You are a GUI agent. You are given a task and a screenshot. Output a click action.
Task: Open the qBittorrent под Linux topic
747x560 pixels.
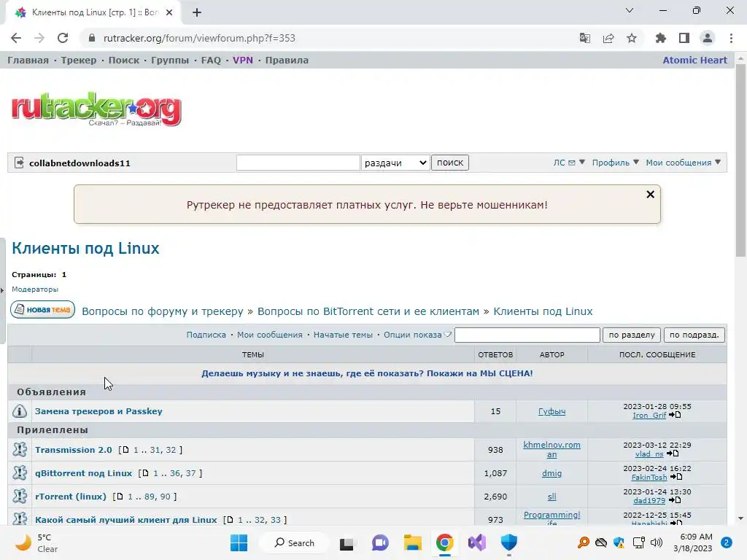[83, 472]
